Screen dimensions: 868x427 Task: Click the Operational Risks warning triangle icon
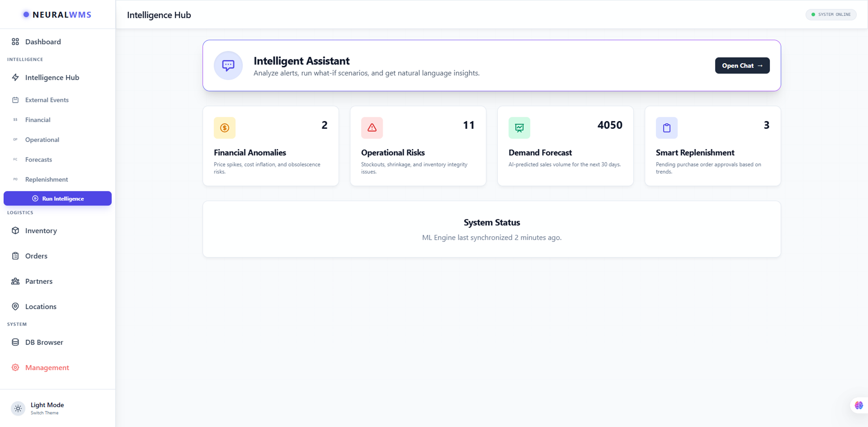point(372,127)
